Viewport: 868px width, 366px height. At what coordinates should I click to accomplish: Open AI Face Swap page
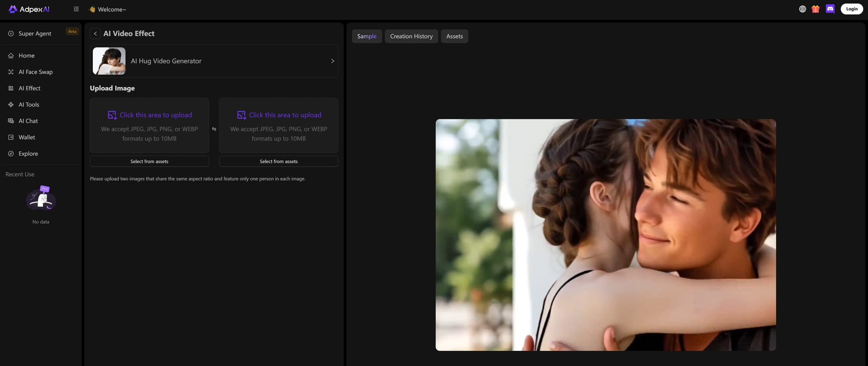[41, 72]
